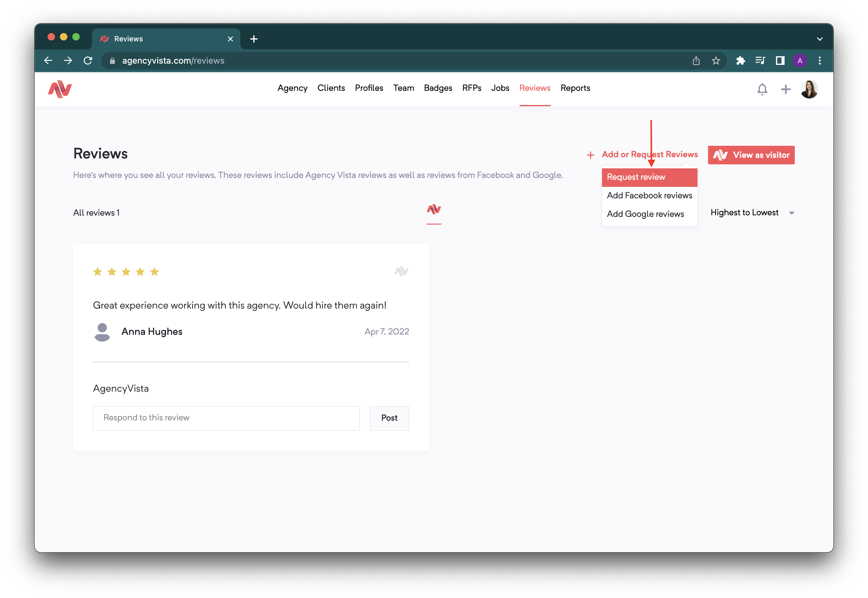Click the address bar URL

(x=173, y=61)
